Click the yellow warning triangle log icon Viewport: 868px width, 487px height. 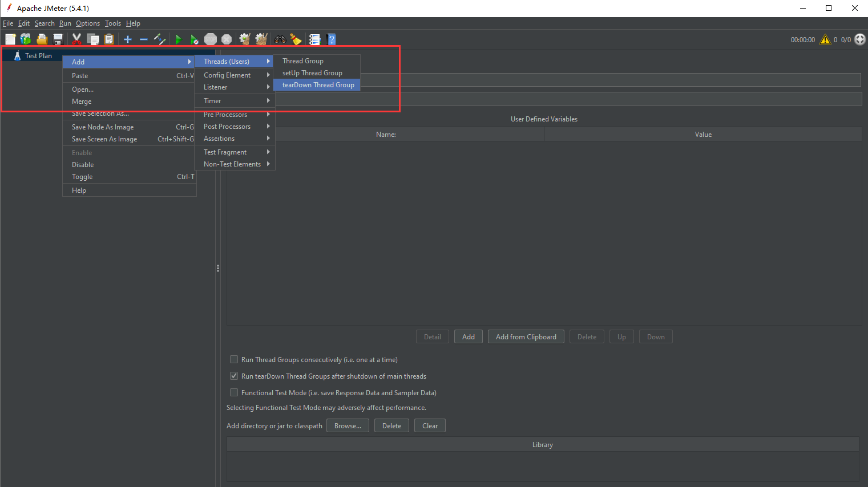tap(825, 39)
